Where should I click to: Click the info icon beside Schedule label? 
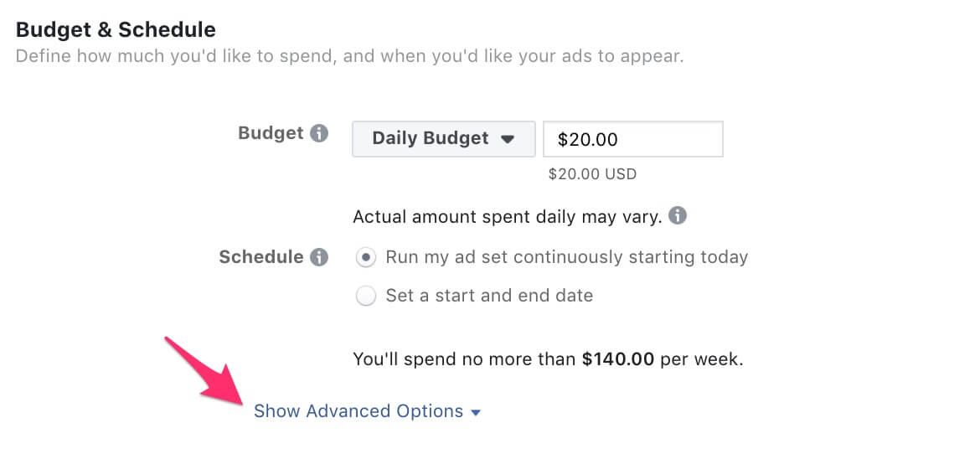319,257
